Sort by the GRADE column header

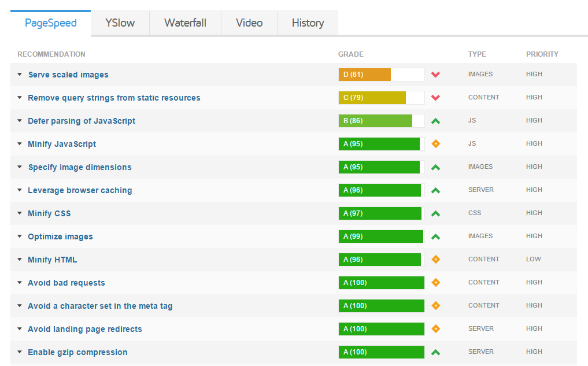(350, 54)
